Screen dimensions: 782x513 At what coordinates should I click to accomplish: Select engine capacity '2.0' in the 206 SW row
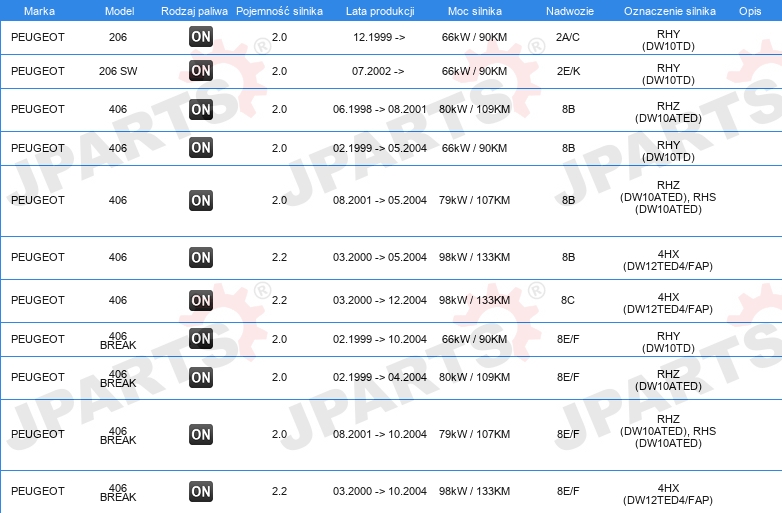click(x=279, y=71)
